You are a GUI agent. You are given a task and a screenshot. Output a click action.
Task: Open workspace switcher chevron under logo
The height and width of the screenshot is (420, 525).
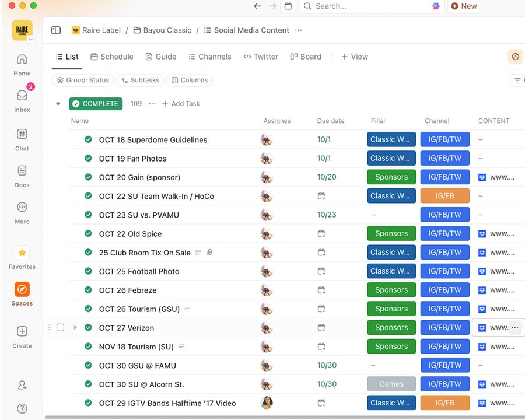[x=30, y=40]
